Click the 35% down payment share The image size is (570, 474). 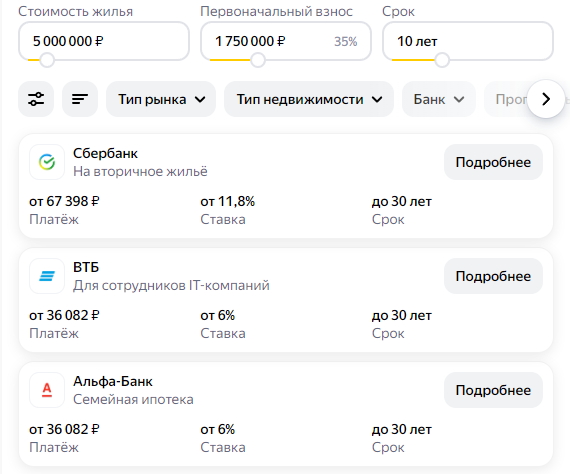(x=346, y=41)
